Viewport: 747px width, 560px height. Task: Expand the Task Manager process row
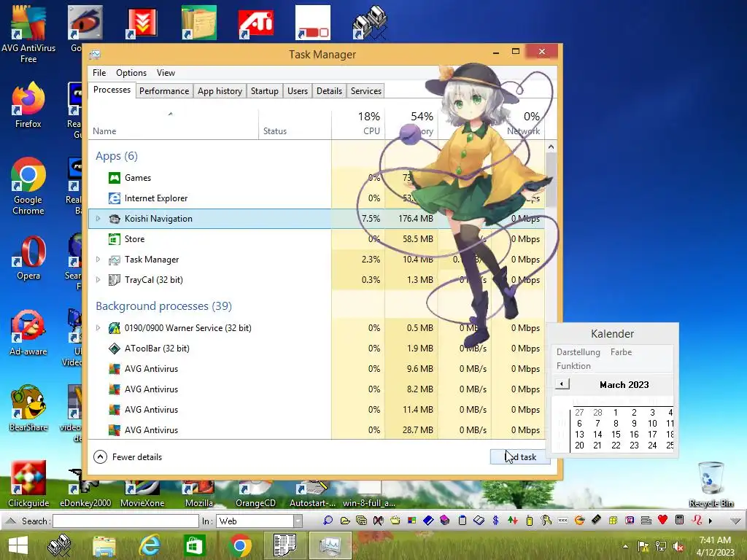98,260
